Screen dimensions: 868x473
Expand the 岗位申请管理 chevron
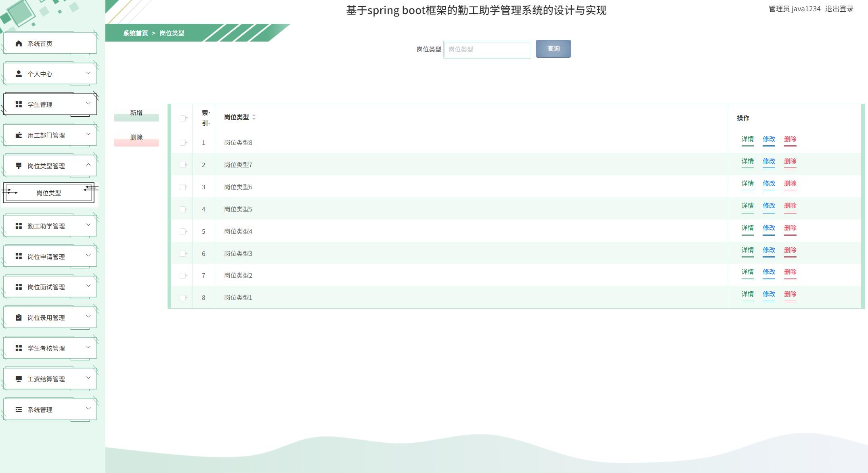(88, 255)
